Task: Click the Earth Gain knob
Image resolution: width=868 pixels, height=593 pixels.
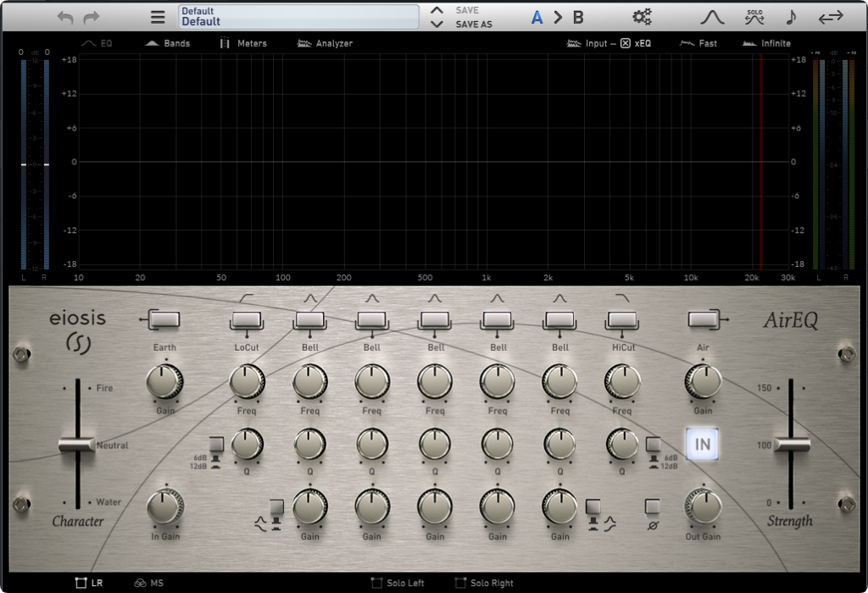Action: 164,382
